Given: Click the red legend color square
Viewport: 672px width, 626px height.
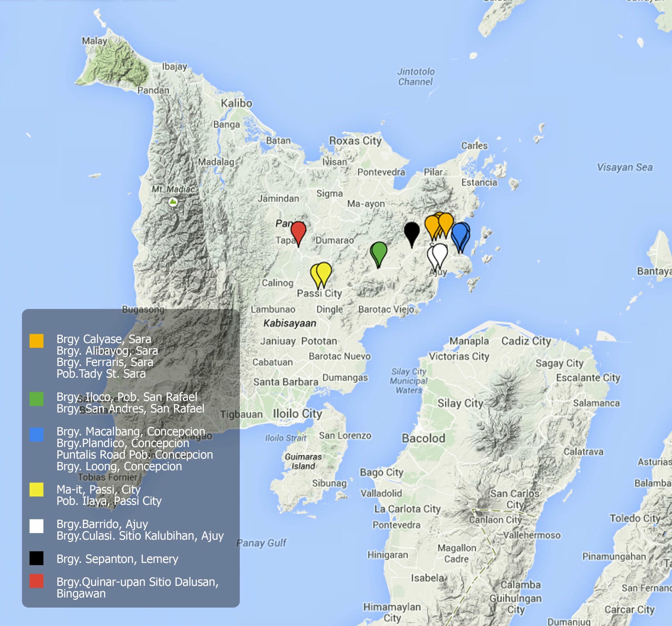Looking at the screenshot, I should click(x=36, y=581).
